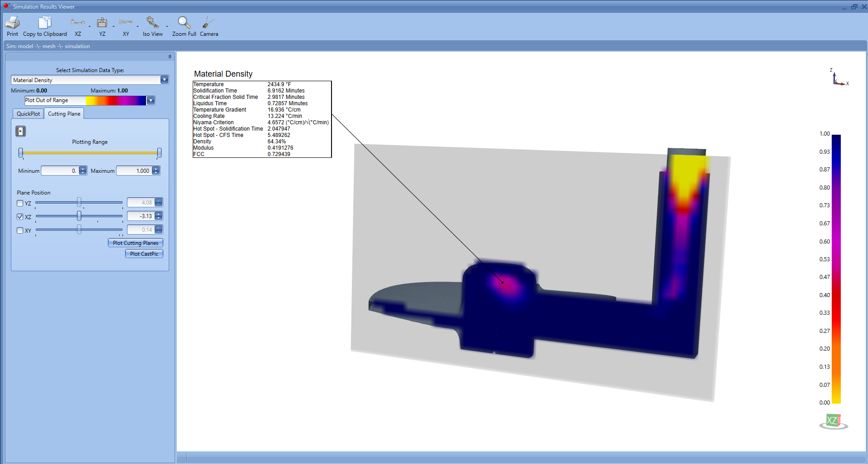Click the YZ plane position slider thumb
The width and height of the screenshot is (868, 464).
coord(79,202)
